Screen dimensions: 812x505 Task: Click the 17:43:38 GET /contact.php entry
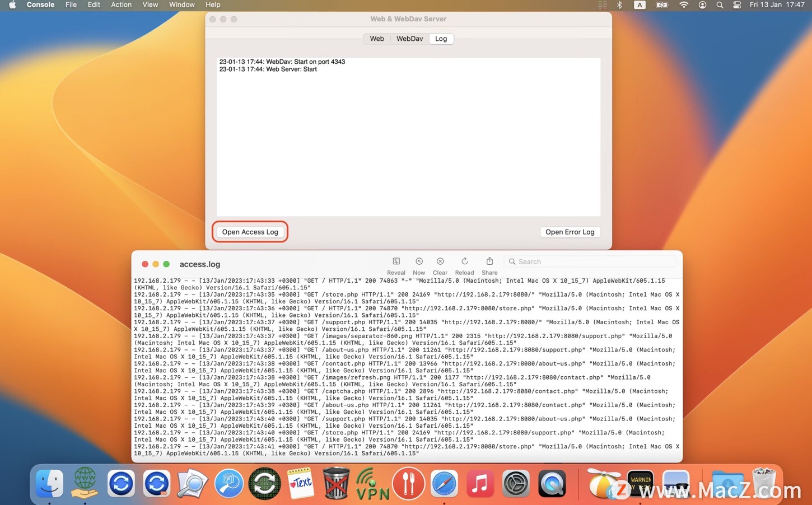(x=405, y=367)
